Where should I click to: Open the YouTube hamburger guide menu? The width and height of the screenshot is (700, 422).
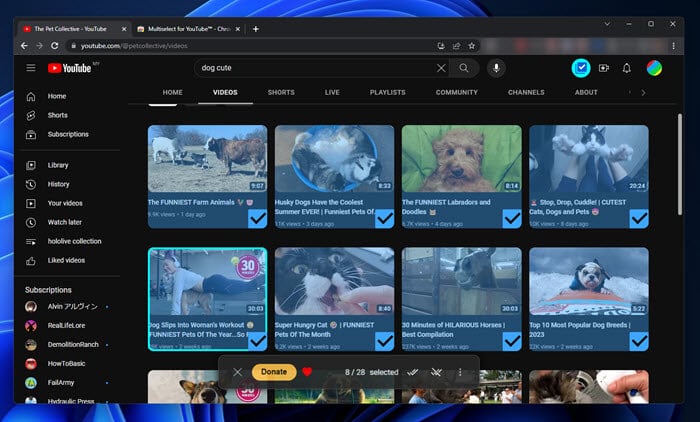pos(31,68)
